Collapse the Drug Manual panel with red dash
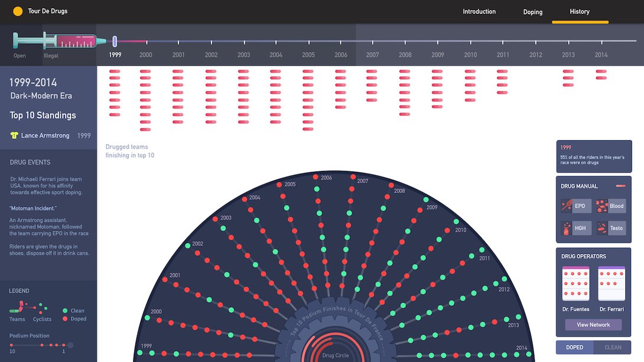644x362 pixels. click(x=620, y=186)
